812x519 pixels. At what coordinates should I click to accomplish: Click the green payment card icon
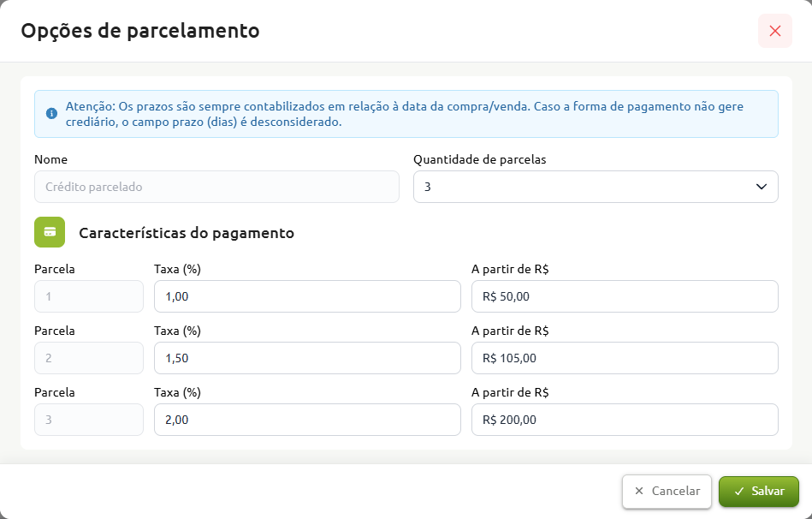pos(50,232)
